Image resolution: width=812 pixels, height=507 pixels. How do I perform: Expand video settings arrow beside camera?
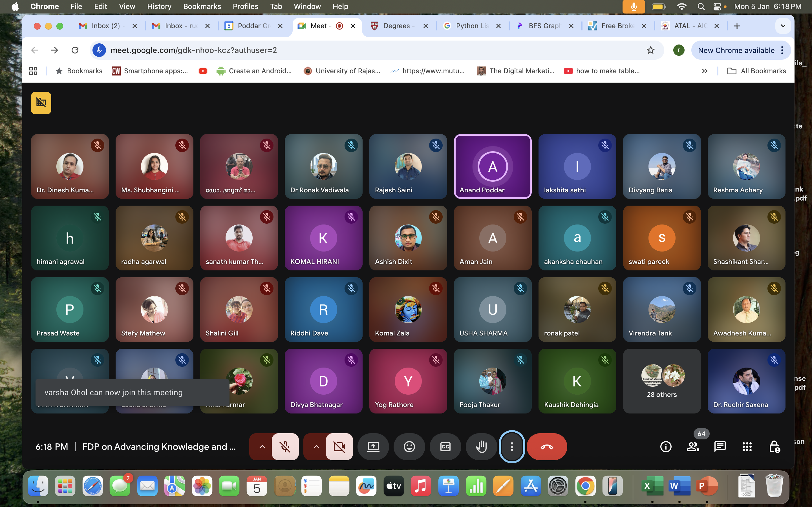[316, 447]
